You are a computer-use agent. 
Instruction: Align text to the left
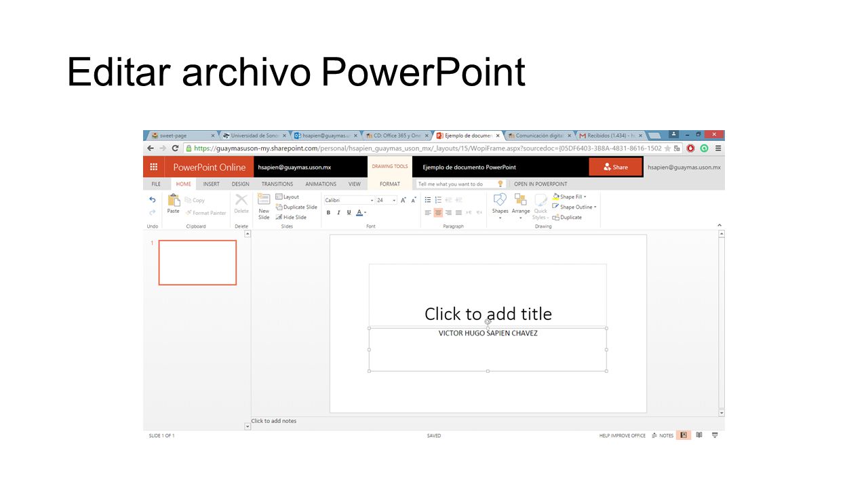point(428,212)
